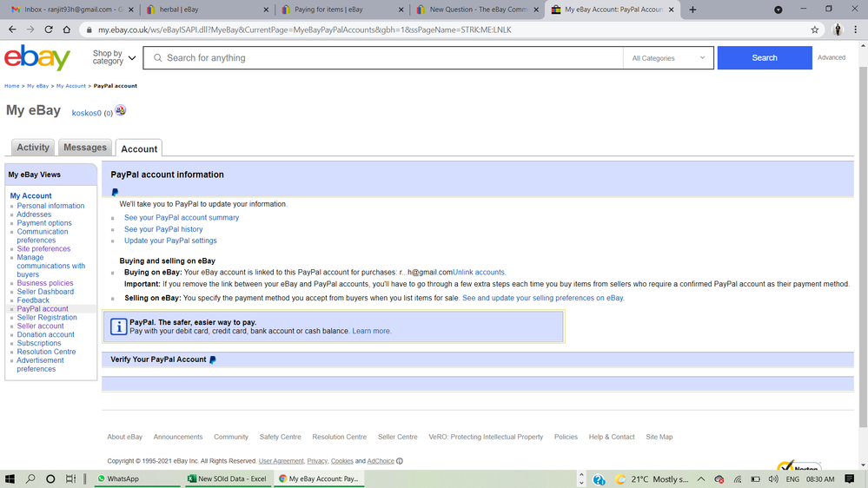Click the volume speaker tray icon

pyautogui.click(x=772, y=479)
